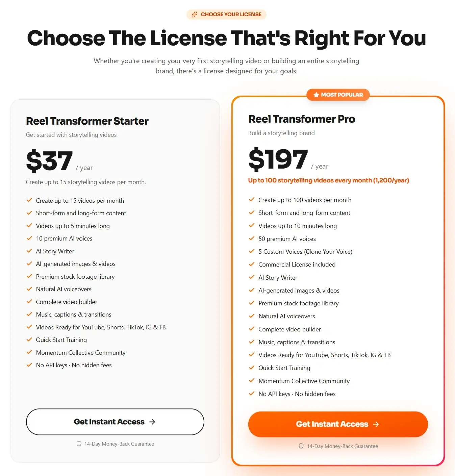The height and width of the screenshot is (476, 455).
Task: Click the arrow icon on Pro Get Instant Access
Action: tap(376, 424)
